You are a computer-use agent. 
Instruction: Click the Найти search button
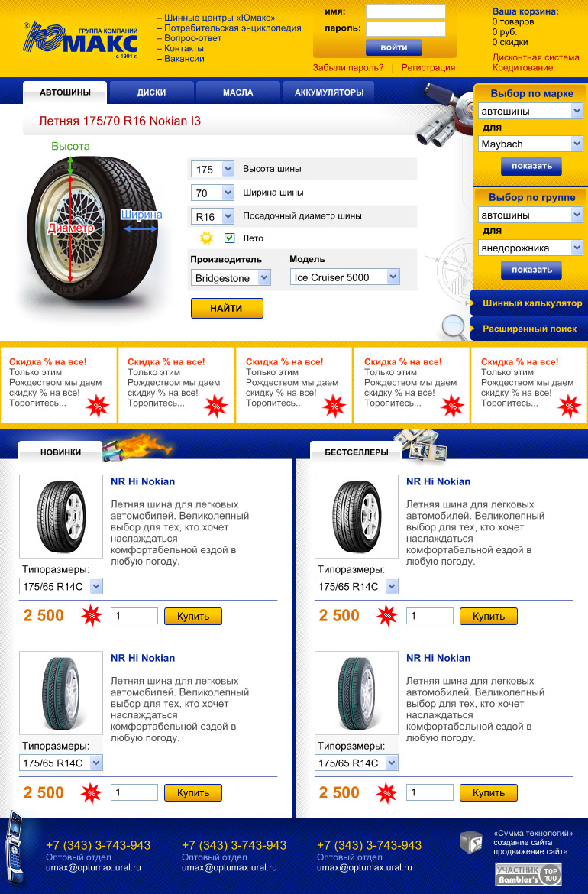tap(227, 309)
